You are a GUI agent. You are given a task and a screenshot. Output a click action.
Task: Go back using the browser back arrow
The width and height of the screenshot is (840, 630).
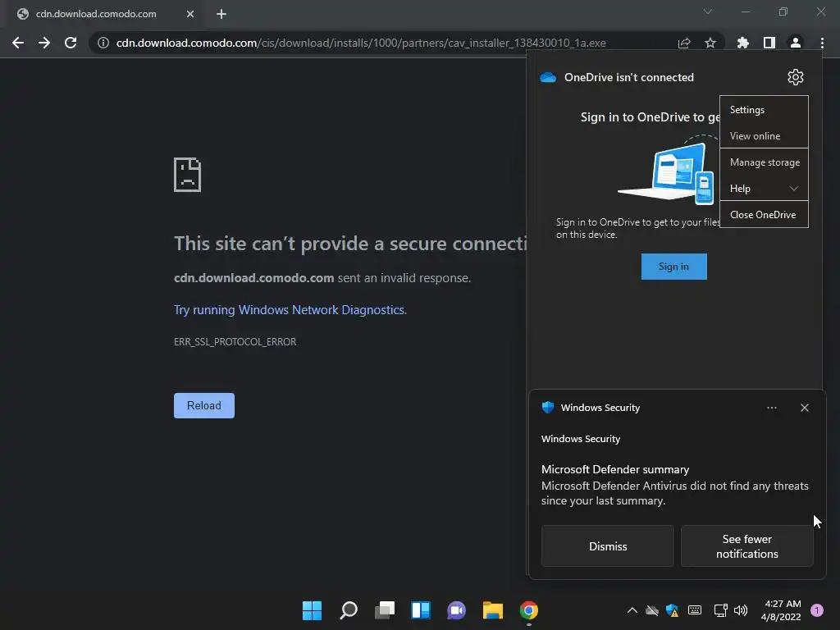pos(18,43)
